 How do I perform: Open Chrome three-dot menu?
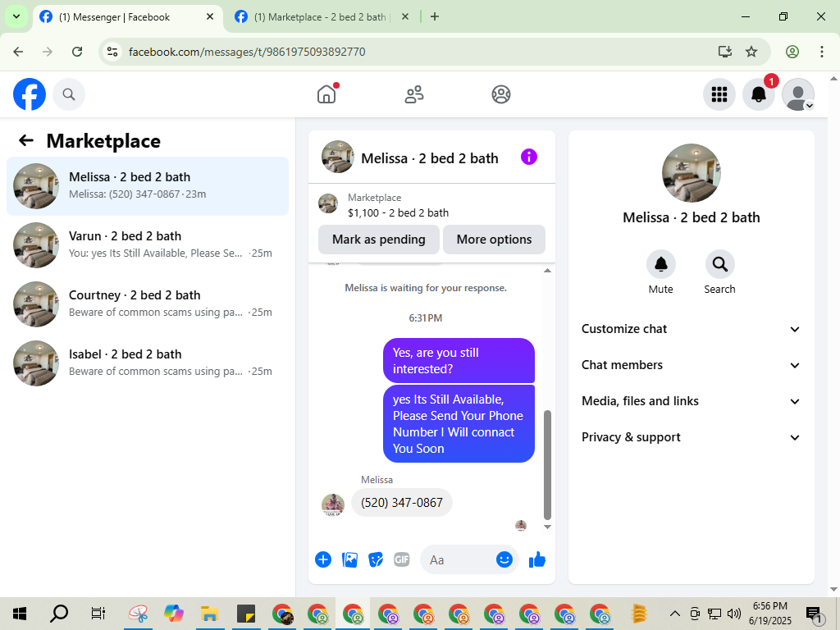[x=822, y=52]
